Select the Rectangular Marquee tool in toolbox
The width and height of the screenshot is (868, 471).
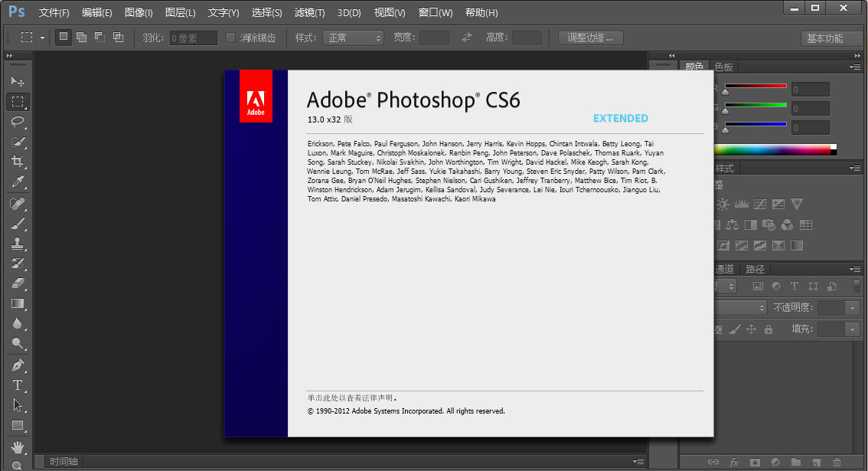(18, 101)
